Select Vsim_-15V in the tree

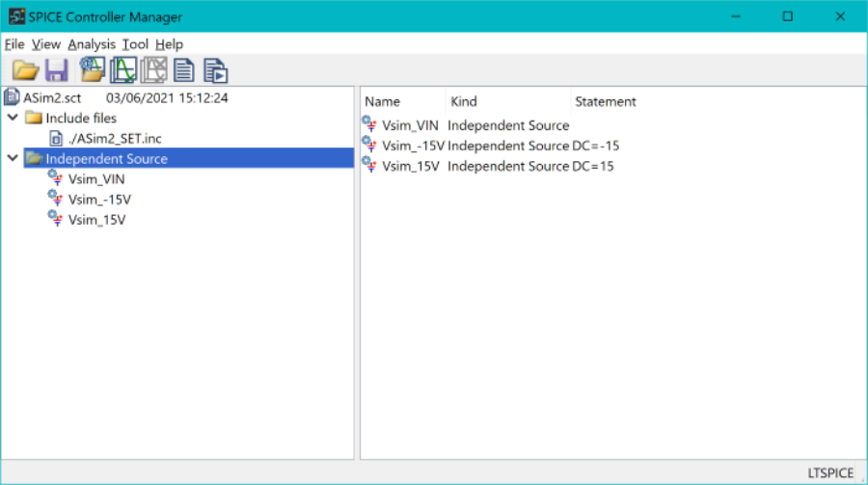click(99, 200)
